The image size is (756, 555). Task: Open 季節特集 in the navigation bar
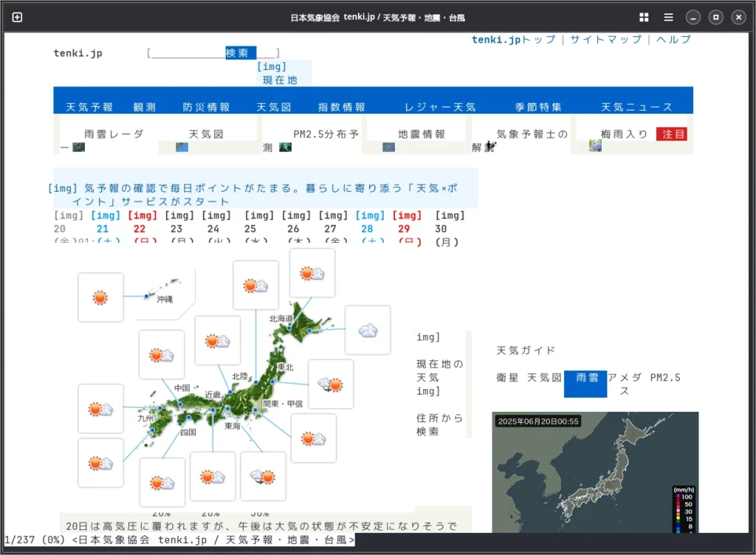[x=538, y=107]
